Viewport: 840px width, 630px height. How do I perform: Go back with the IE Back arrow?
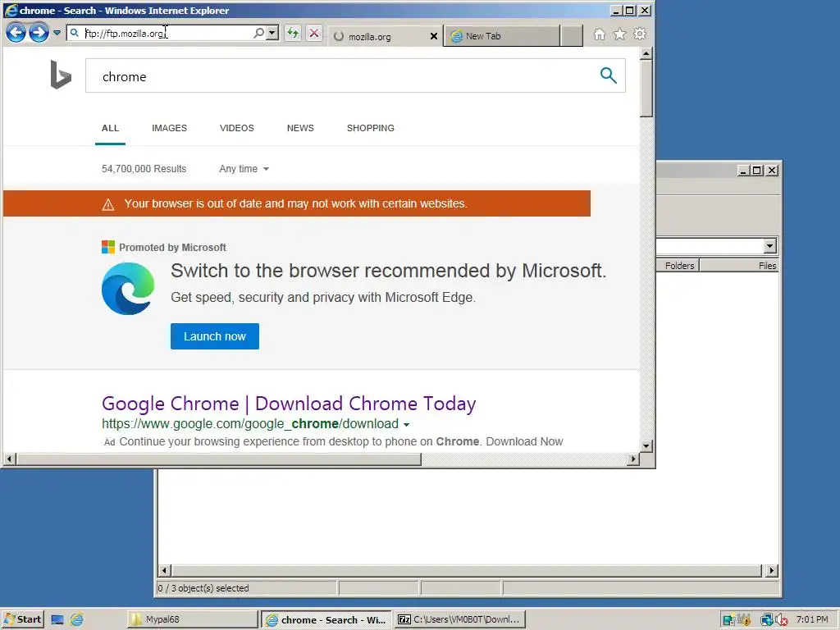(16, 33)
